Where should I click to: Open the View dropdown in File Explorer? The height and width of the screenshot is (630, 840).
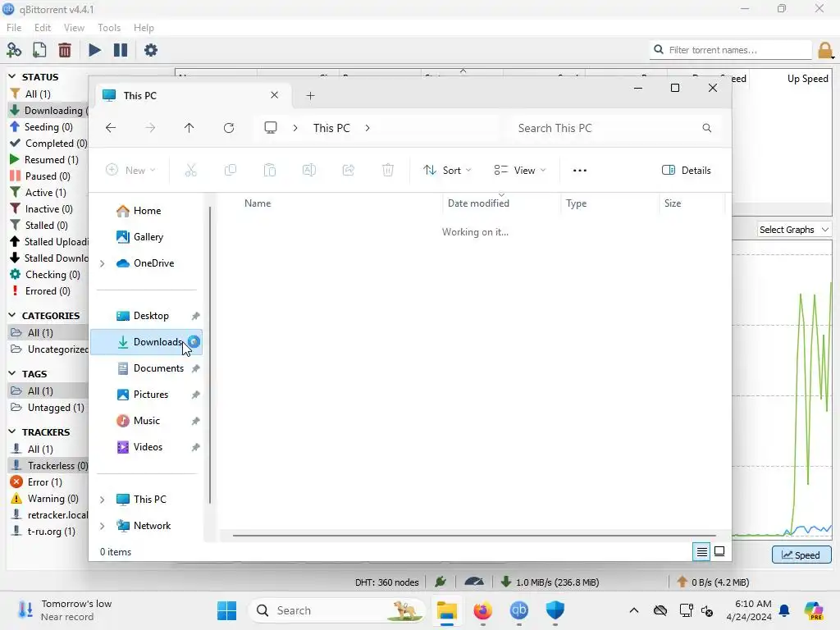[x=519, y=171]
